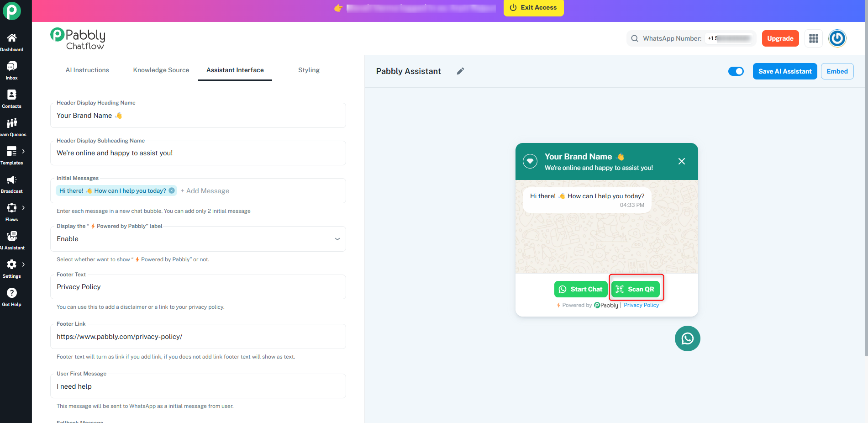This screenshot has height=423, width=868.
Task: Open the Powered by Pabbly label dropdown
Action: pos(198,239)
